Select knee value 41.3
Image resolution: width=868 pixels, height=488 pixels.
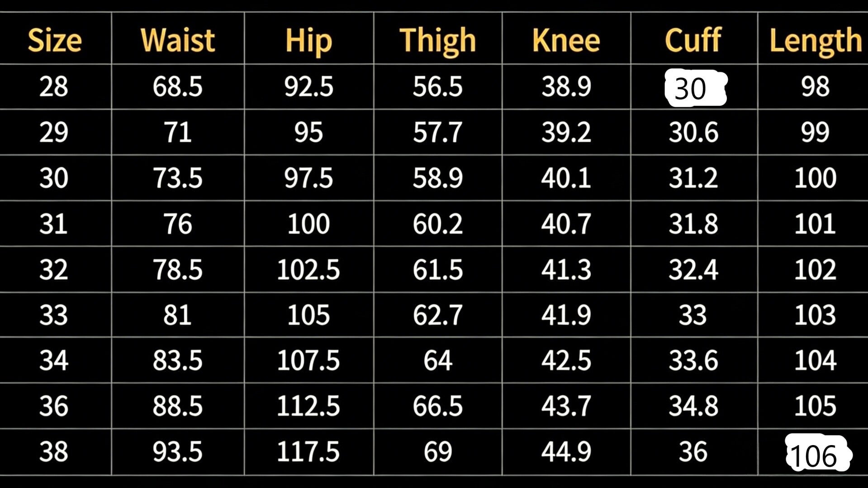tap(566, 270)
